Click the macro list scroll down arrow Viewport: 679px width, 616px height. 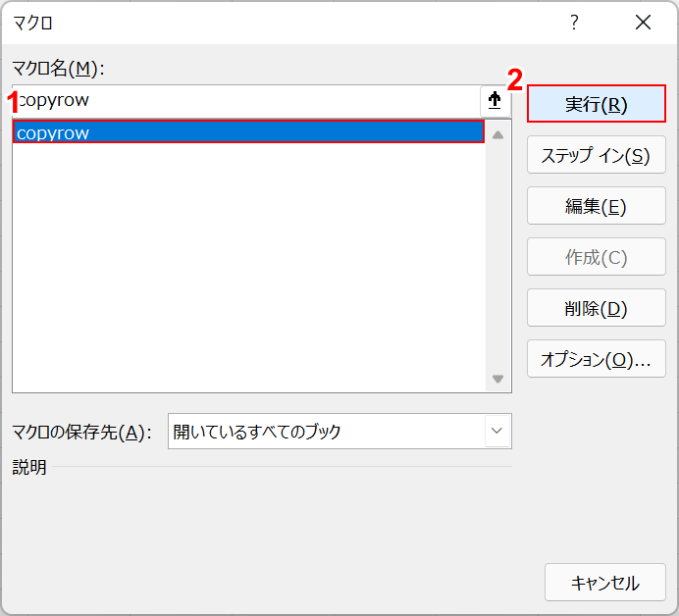pos(497,379)
